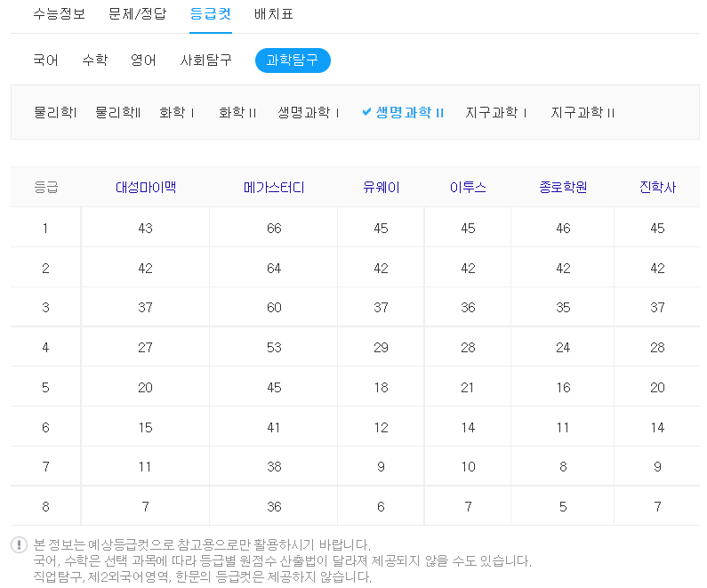Image resolution: width=707 pixels, height=588 pixels.
Task: Click 종로학원 grade 4 value 24
Action: tap(563, 348)
